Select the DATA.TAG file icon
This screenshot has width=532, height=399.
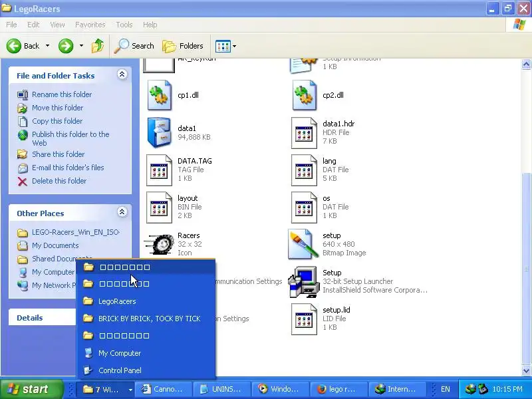click(159, 170)
